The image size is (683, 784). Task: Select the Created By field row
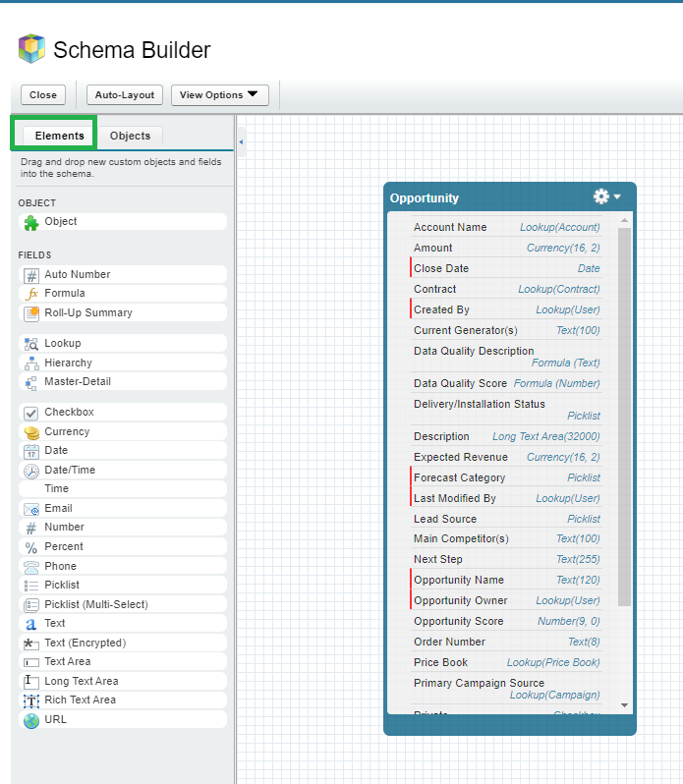coord(506,309)
